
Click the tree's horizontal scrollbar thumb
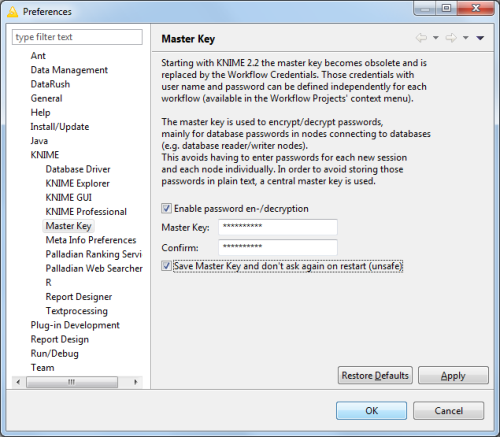click(72, 382)
